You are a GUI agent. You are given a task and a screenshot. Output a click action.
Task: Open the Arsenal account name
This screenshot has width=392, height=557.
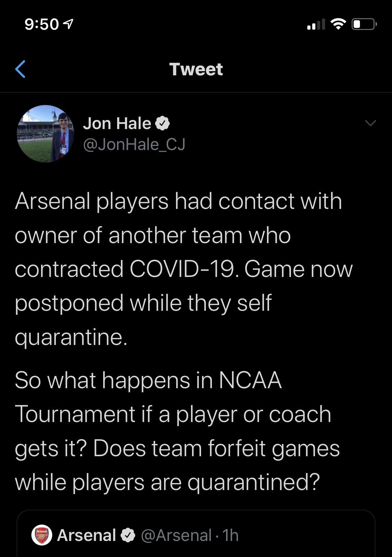pos(87,535)
